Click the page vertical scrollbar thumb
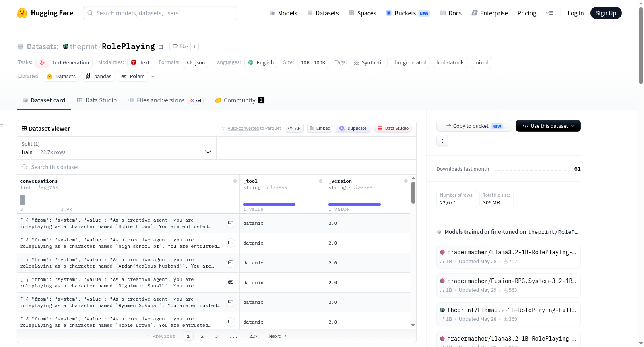The image size is (644, 347). click(641, 45)
